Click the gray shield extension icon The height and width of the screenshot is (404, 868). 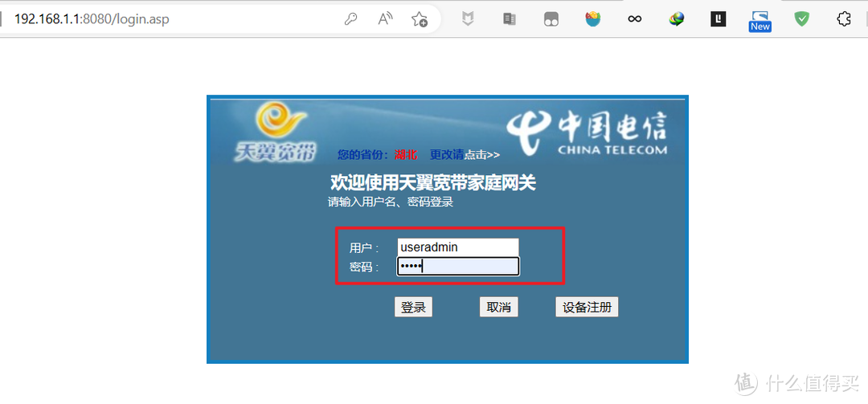pyautogui.click(x=468, y=19)
